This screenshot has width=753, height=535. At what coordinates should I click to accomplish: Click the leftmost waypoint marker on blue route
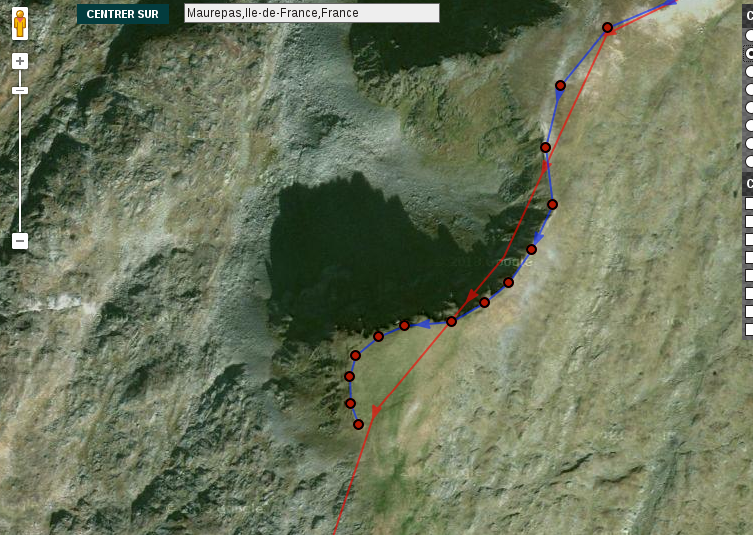pyautogui.click(x=349, y=377)
